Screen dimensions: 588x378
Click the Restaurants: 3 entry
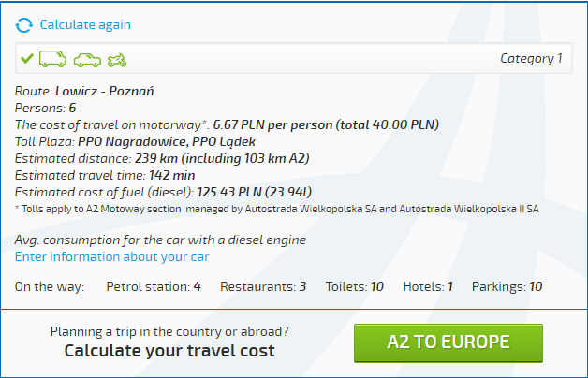click(263, 286)
